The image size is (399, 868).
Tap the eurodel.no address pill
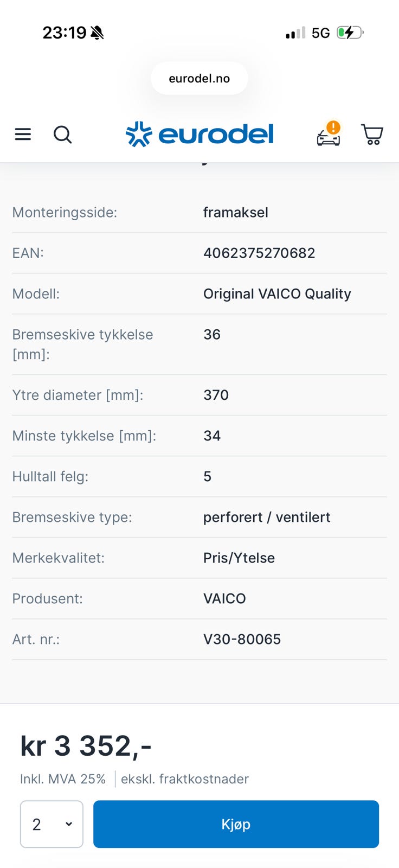click(200, 79)
